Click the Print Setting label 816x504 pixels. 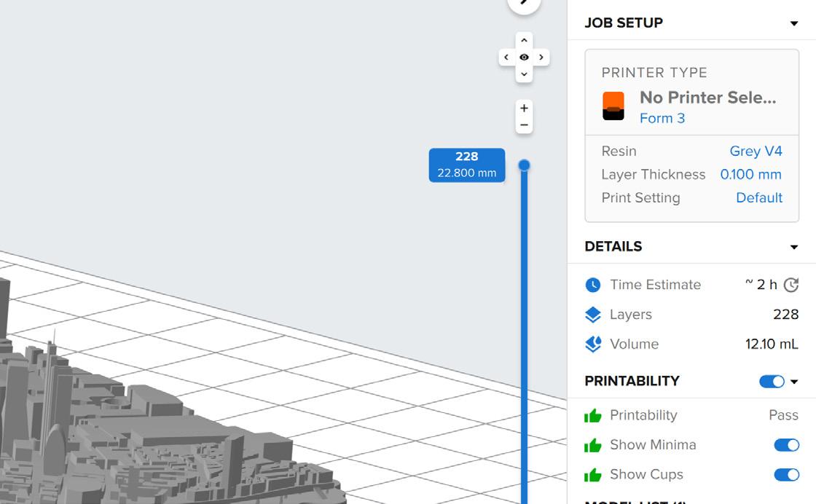(x=640, y=197)
